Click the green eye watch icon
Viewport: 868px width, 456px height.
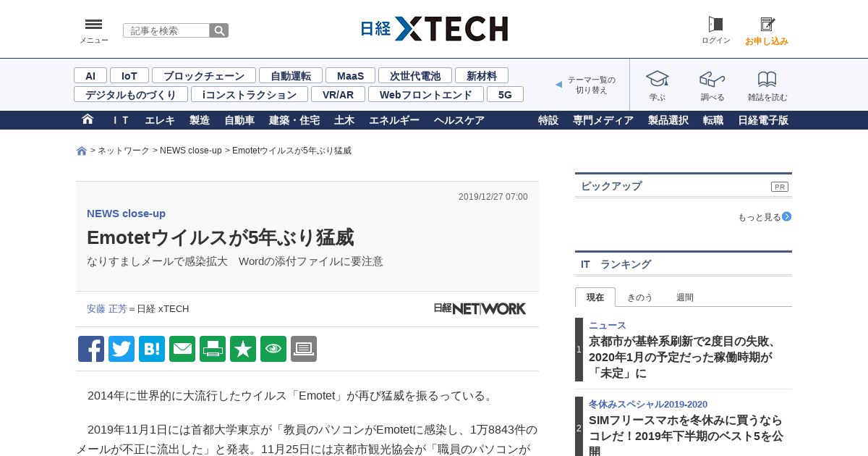tap(273, 349)
